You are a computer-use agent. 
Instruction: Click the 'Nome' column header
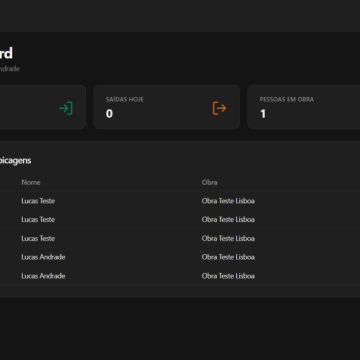[31, 182]
